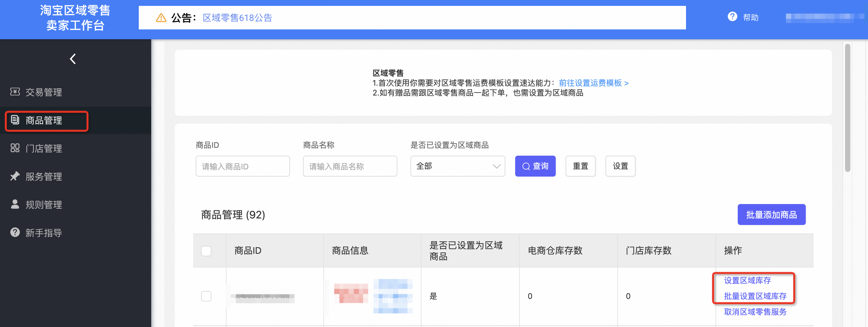Tick the select-all checkbox in table header
Screen dimensions: 868x327
(206, 251)
